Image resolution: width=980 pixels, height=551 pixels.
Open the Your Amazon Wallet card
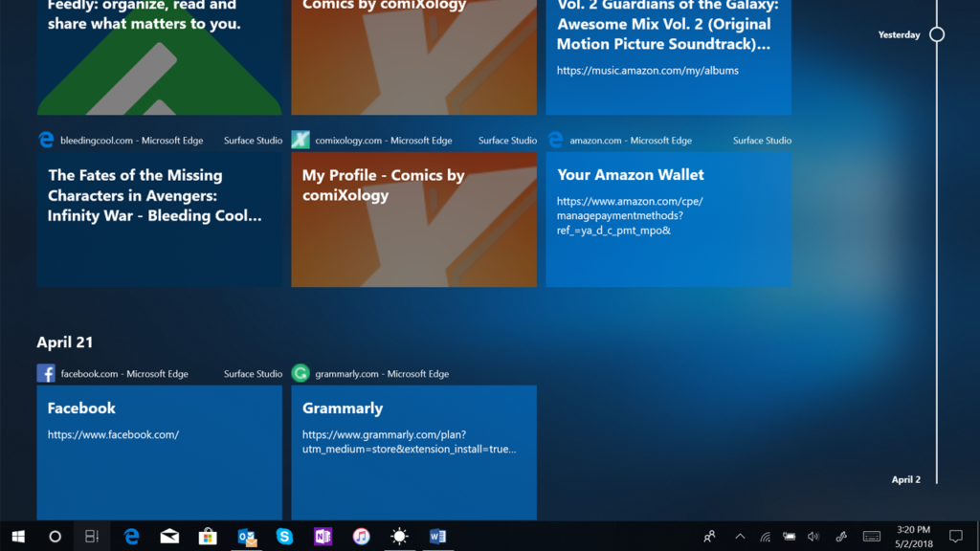click(x=669, y=220)
